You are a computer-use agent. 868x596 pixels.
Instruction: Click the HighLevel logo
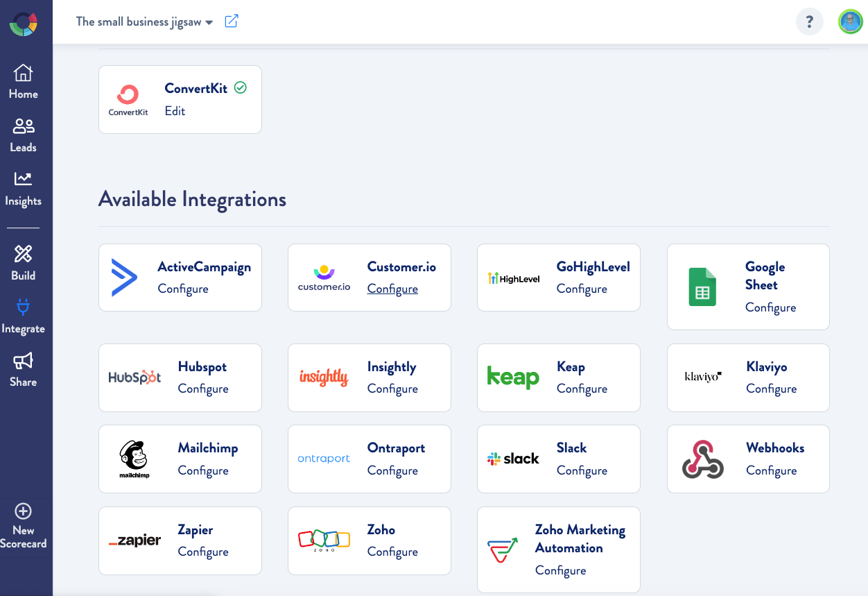click(514, 278)
